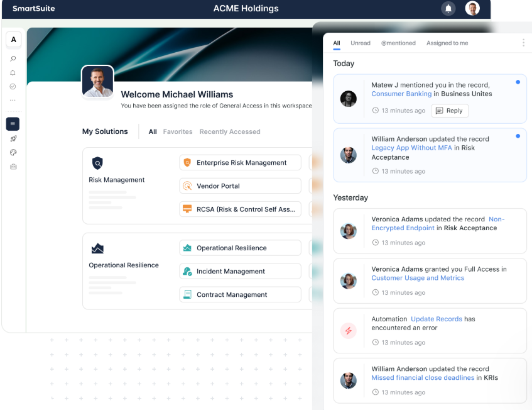
Task: Open the notification panel three-dot menu
Action: [x=523, y=43]
